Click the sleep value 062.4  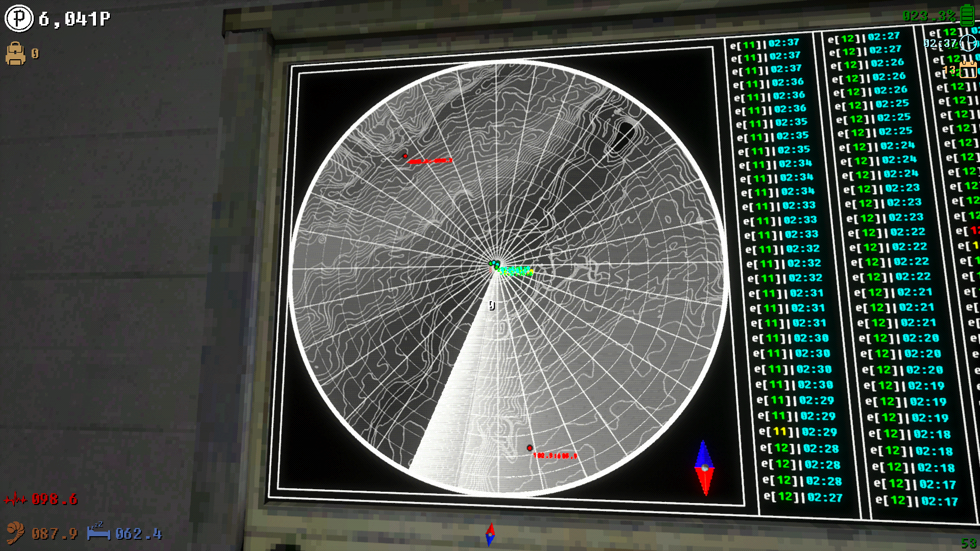coord(138,534)
